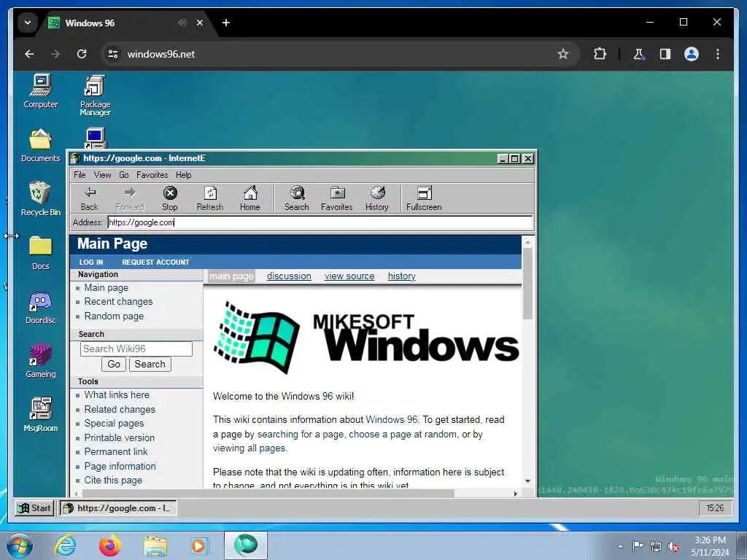Open the wiki history tab

tap(402, 276)
